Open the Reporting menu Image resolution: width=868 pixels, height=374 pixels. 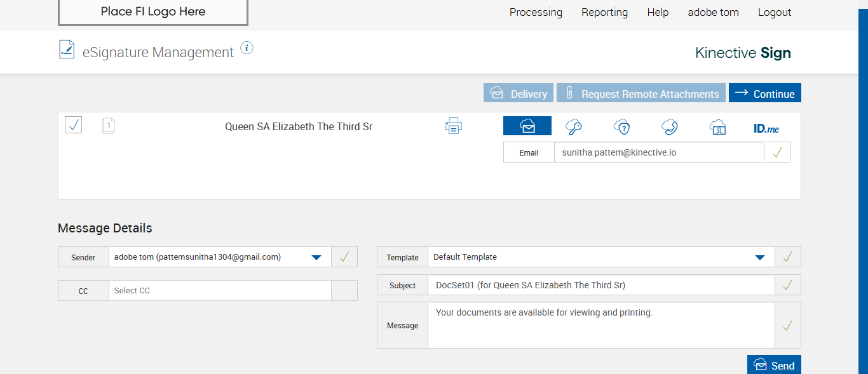tap(604, 12)
